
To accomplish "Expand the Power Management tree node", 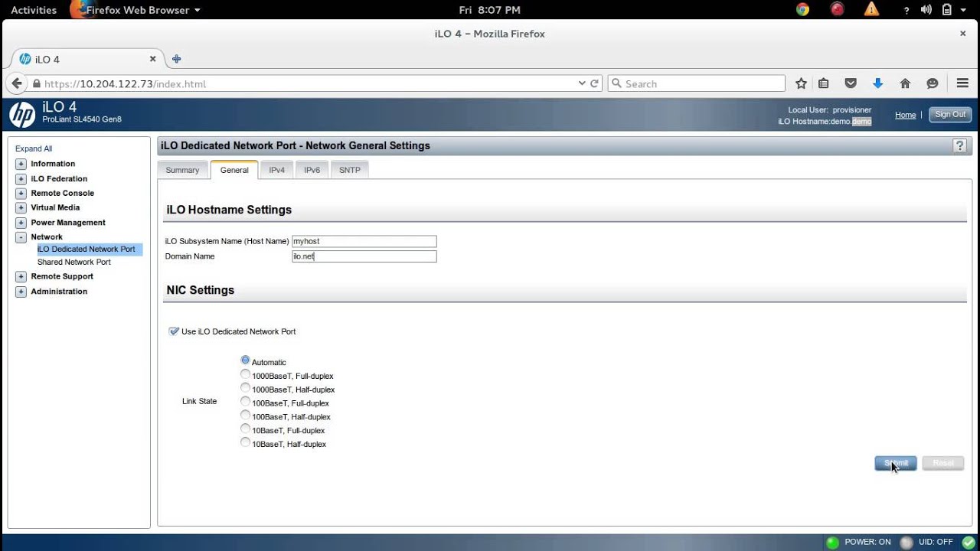I will tap(21, 223).
